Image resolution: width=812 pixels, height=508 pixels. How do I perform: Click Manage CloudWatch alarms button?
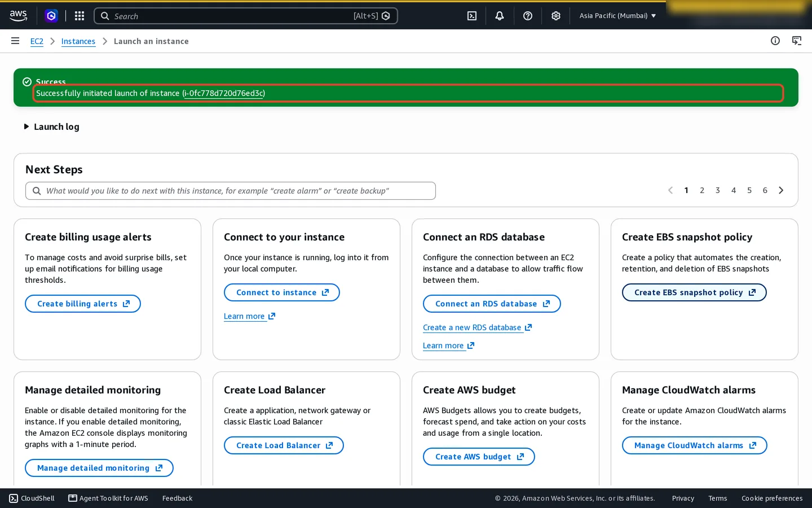pos(695,445)
